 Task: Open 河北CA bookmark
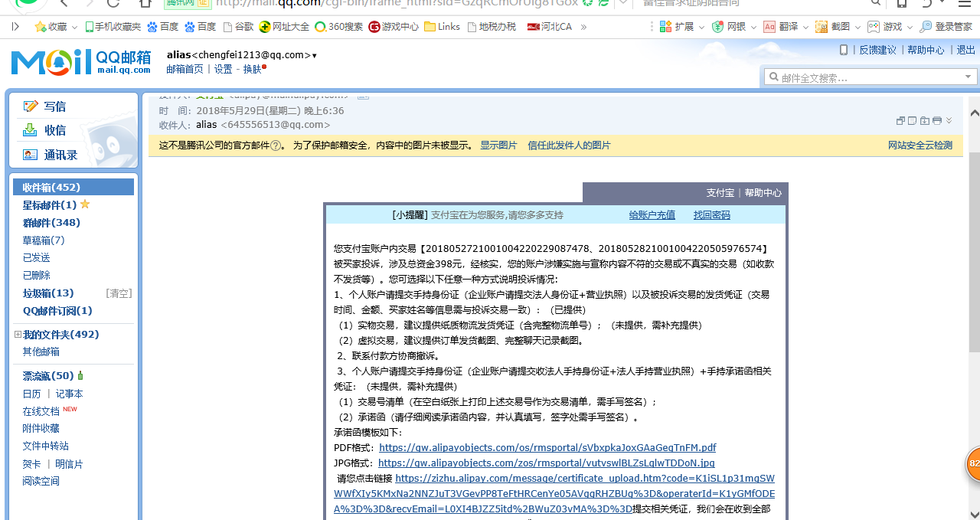pyautogui.click(x=549, y=27)
